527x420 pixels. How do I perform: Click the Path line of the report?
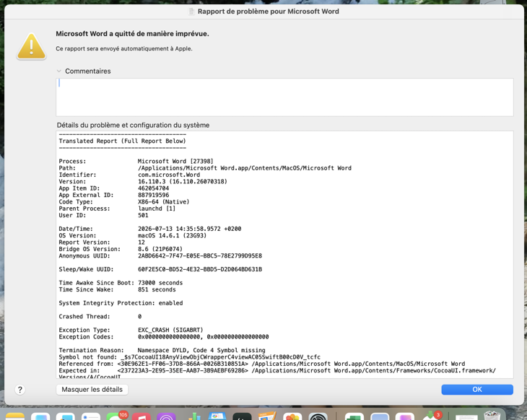point(205,168)
